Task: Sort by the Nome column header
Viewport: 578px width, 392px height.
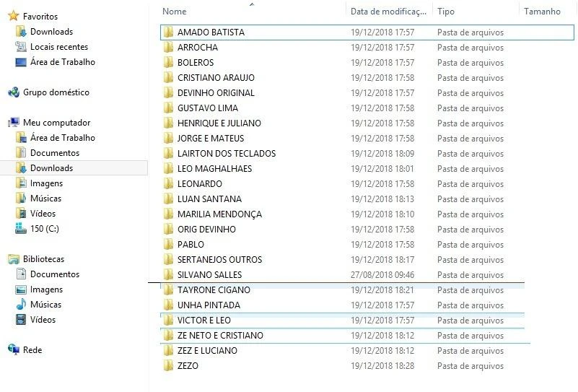Action: click(x=175, y=12)
